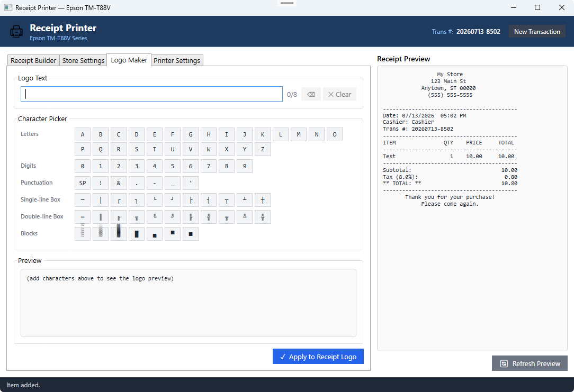Pick letter S in Character Picker
Screen dimensions: 574x392
(136, 149)
